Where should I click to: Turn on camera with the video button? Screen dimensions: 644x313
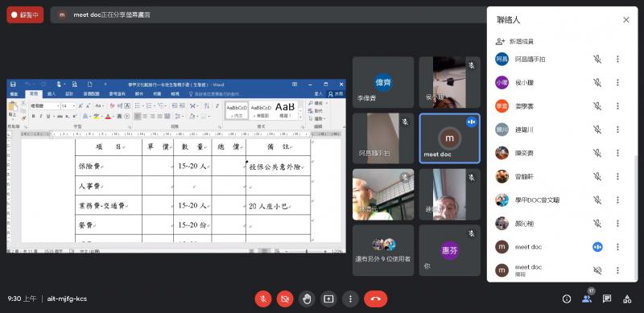(285, 299)
